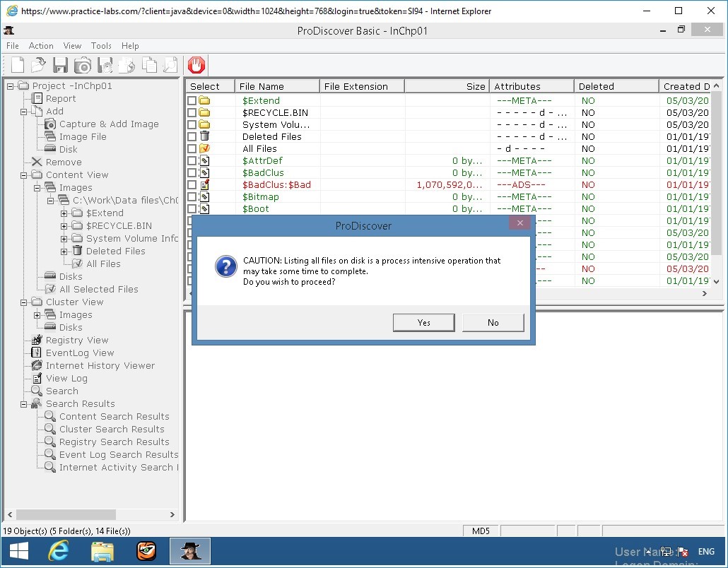This screenshot has width=728, height=568.
Task: Open Report in the project tree
Action: point(60,98)
